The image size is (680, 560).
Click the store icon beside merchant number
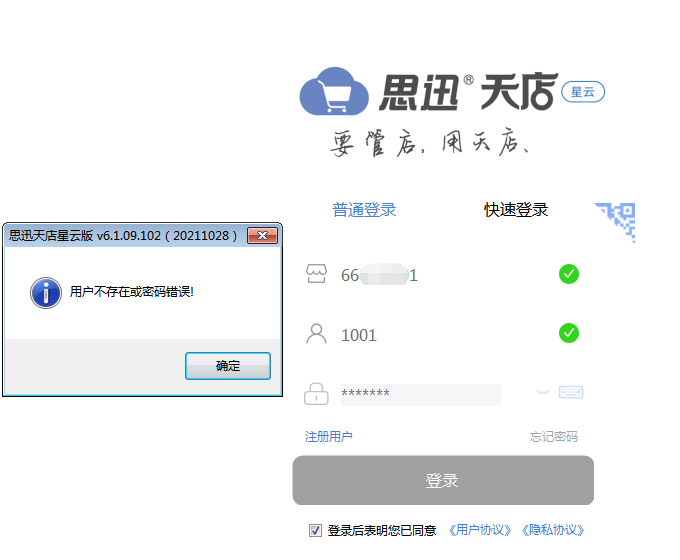[316, 274]
